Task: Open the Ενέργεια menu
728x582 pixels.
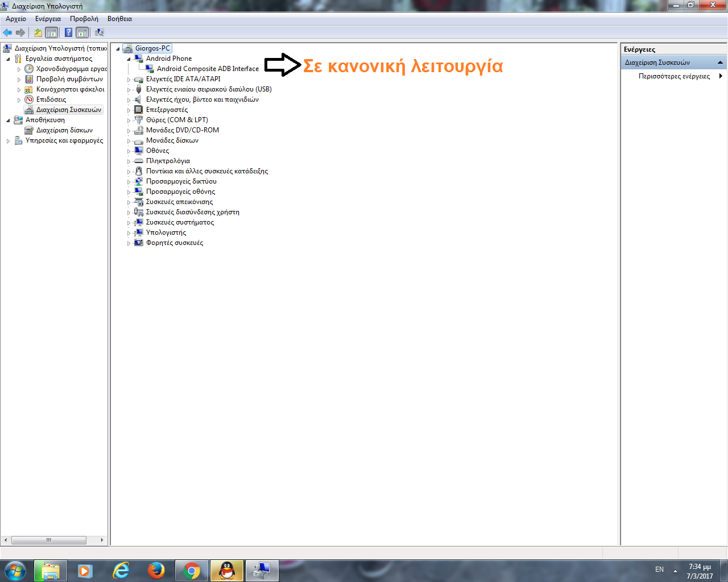Action: coord(48,19)
